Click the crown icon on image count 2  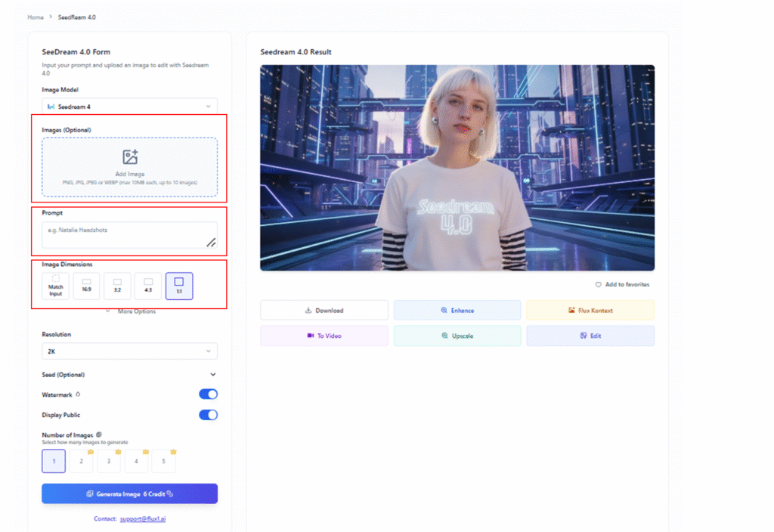tap(91, 452)
